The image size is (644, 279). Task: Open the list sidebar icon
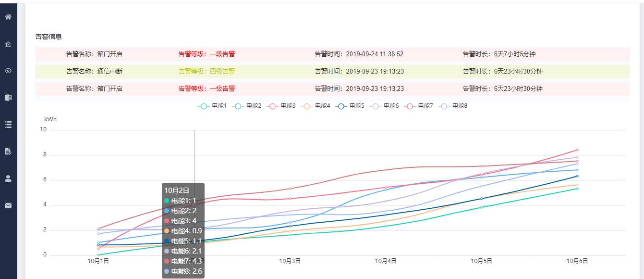[8, 125]
